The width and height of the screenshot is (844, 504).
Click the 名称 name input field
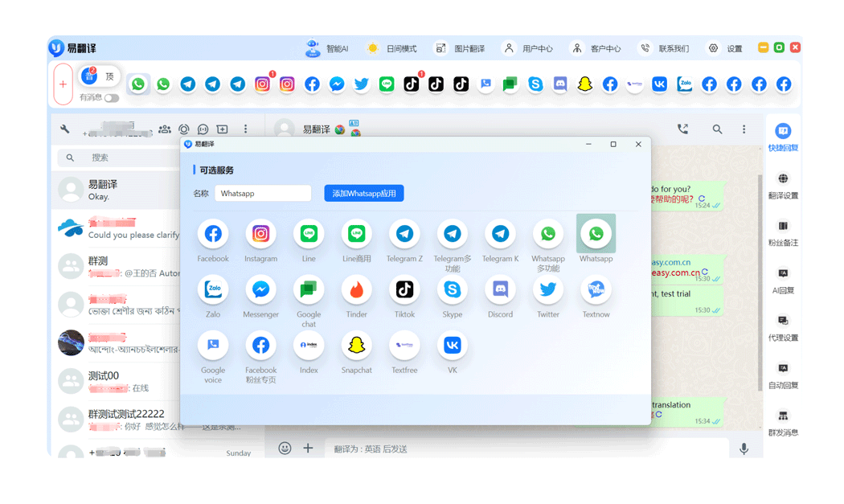263,194
